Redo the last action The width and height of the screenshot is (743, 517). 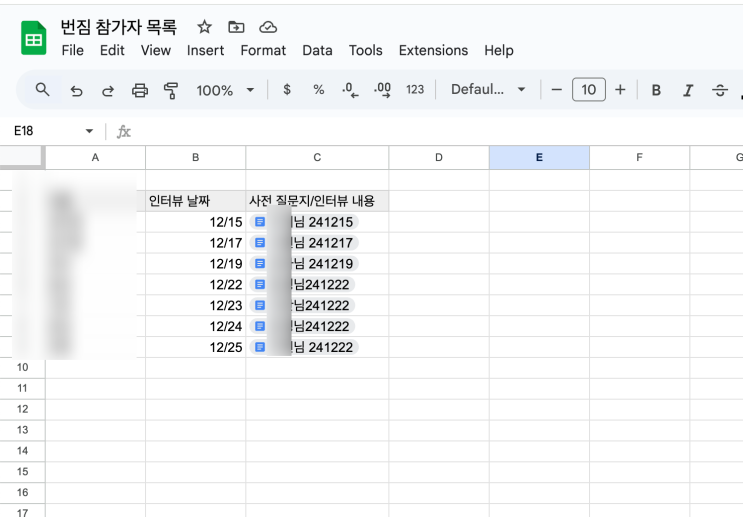point(108,90)
